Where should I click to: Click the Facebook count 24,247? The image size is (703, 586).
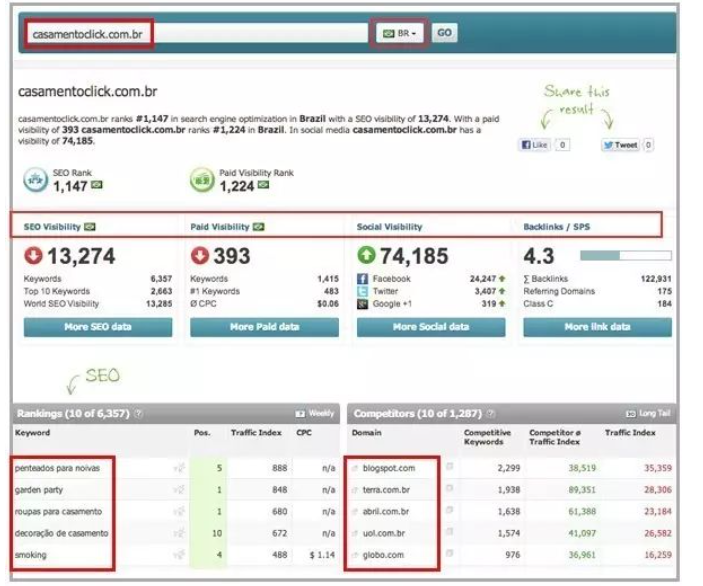(x=483, y=279)
